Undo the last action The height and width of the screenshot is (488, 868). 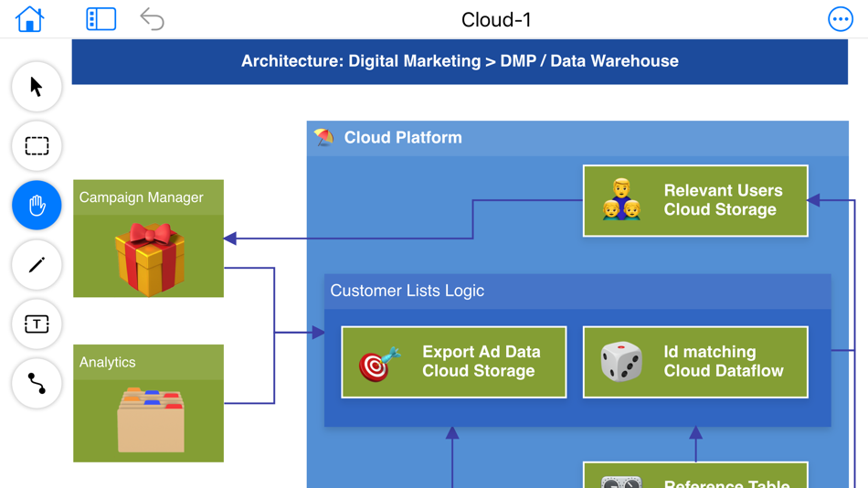pyautogui.click(x=153, y=19)
